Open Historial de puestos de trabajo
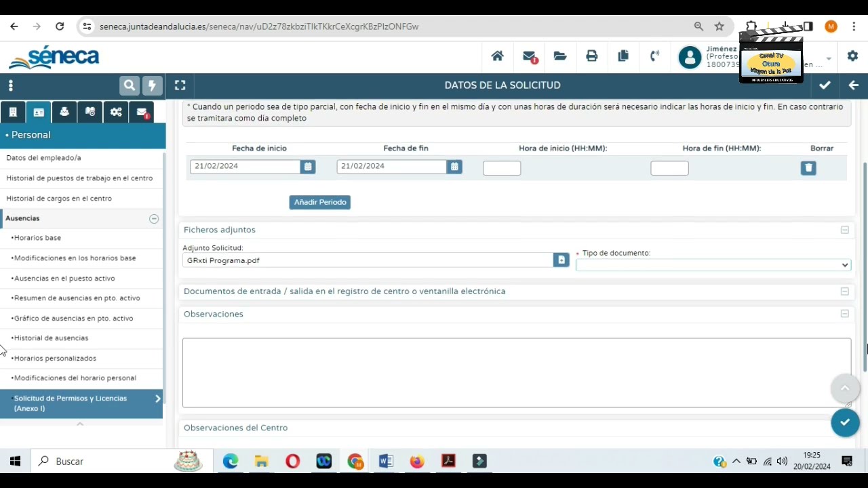The width and height of the screenshot is (868, 488). (x=79, y=178)
